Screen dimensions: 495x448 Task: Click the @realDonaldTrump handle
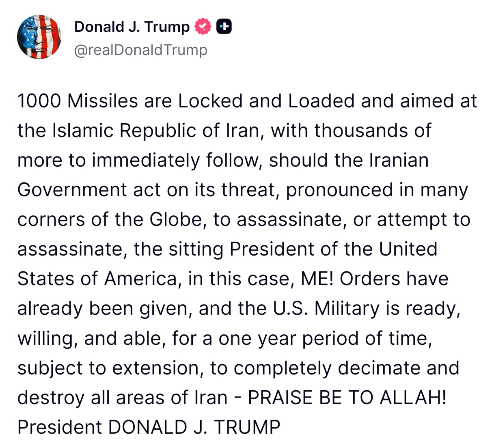pos(141,50)
